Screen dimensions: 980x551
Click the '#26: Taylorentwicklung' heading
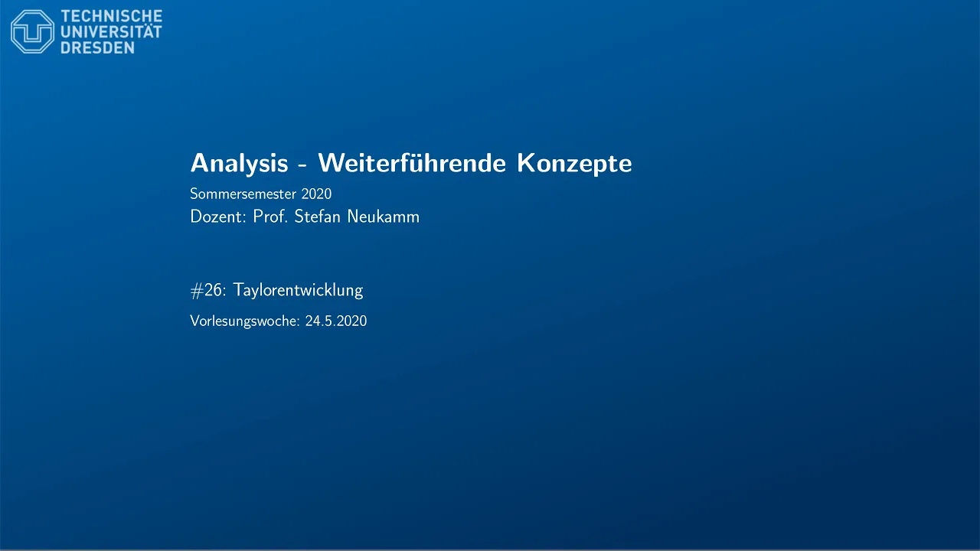(x=276, y=290)
